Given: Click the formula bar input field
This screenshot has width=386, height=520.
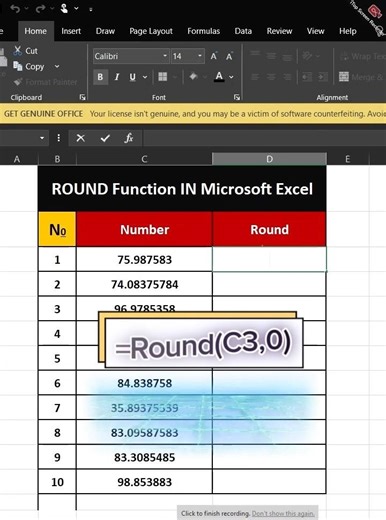Looking at the screenshot, I should (264, 138).
